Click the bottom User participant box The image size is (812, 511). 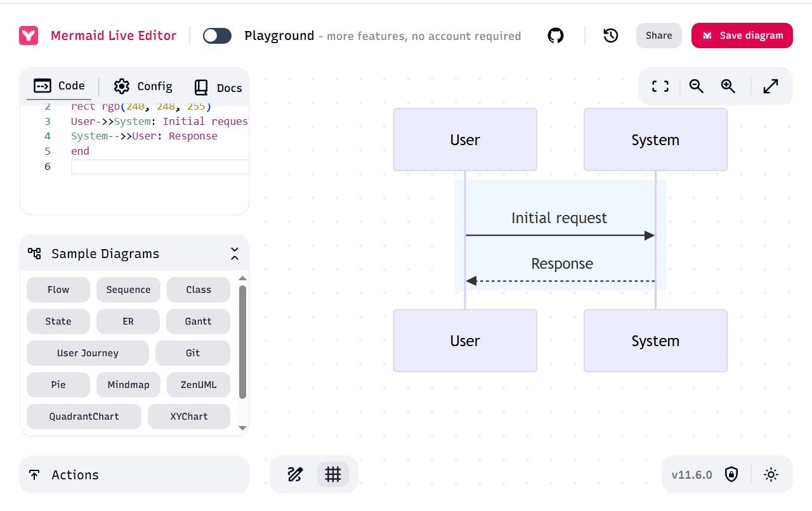pyautogui.click(x=465, y=340)
